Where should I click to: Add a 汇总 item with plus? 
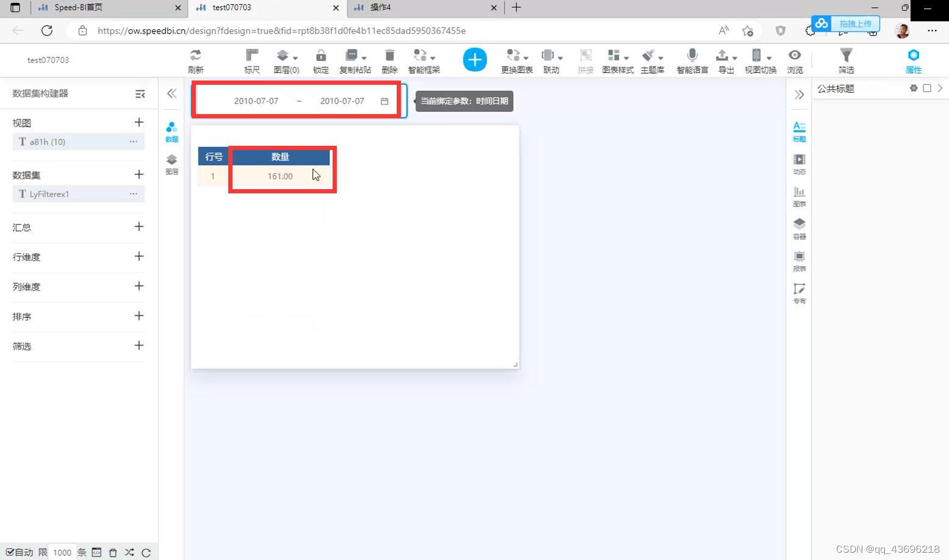point(139,226)
